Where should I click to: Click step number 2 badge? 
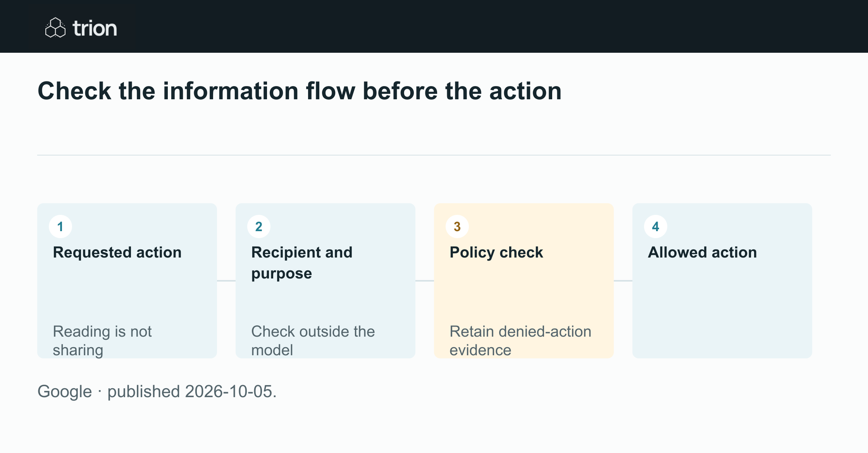(259, 226)
